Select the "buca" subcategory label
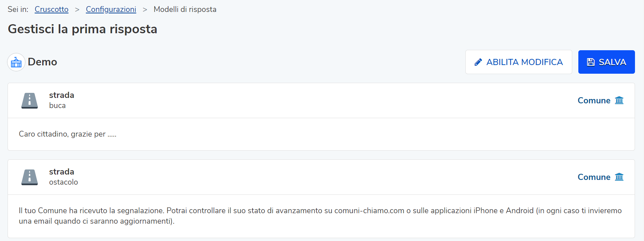 tap(57, 106)
